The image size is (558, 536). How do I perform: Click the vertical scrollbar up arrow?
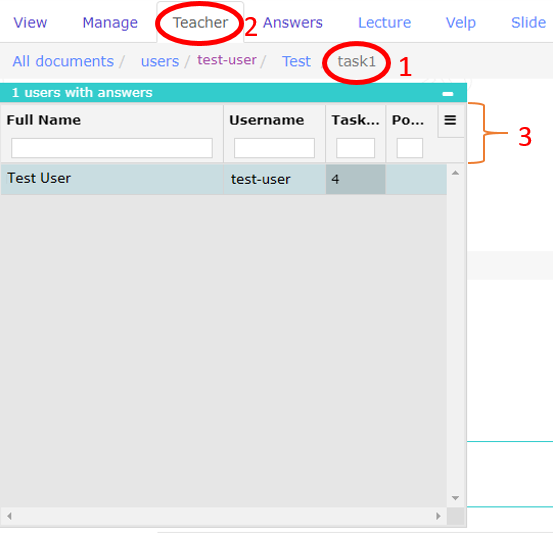pyautogui.click(x=455, y=173)
